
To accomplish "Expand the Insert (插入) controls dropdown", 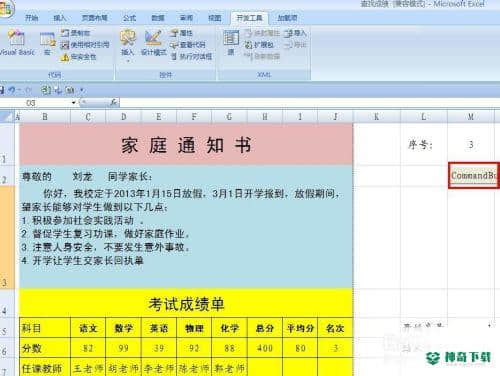I will (x=127, y=61).
